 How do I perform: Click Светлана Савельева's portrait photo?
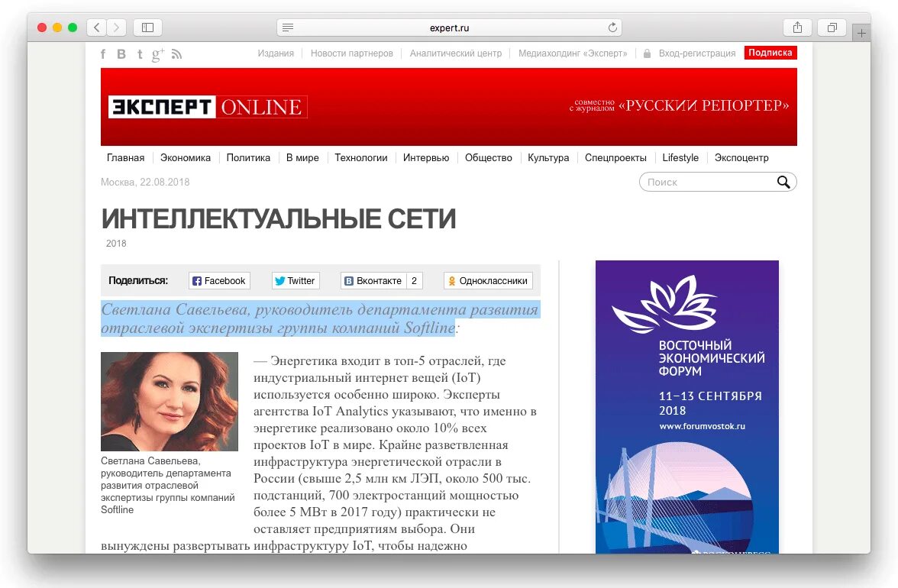[x=170, y=402]
